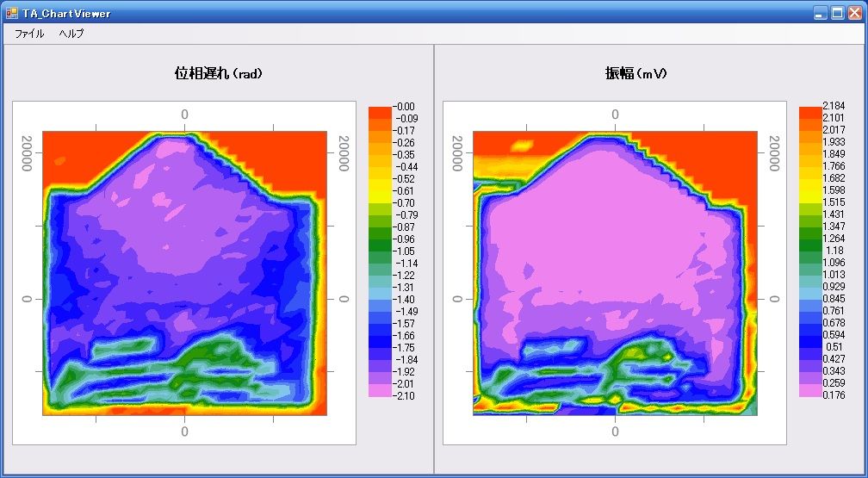The image size is (868, 478).
Task: Click the -1.14 legend value
Action: (406, 263)
